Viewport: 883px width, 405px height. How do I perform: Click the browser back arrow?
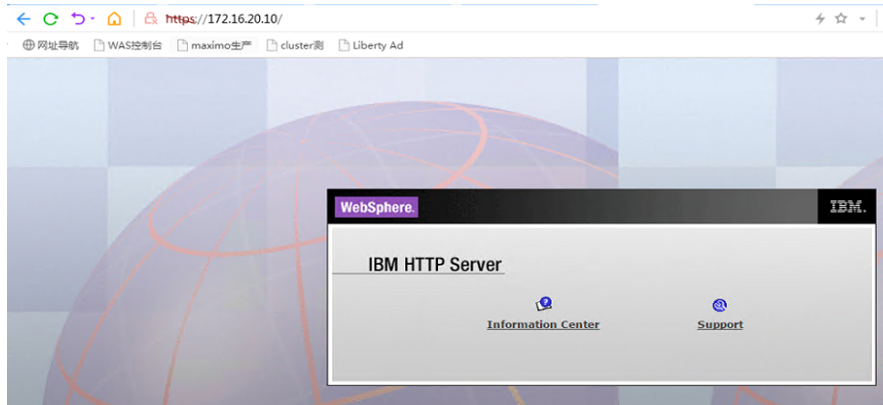pos(23,19)
